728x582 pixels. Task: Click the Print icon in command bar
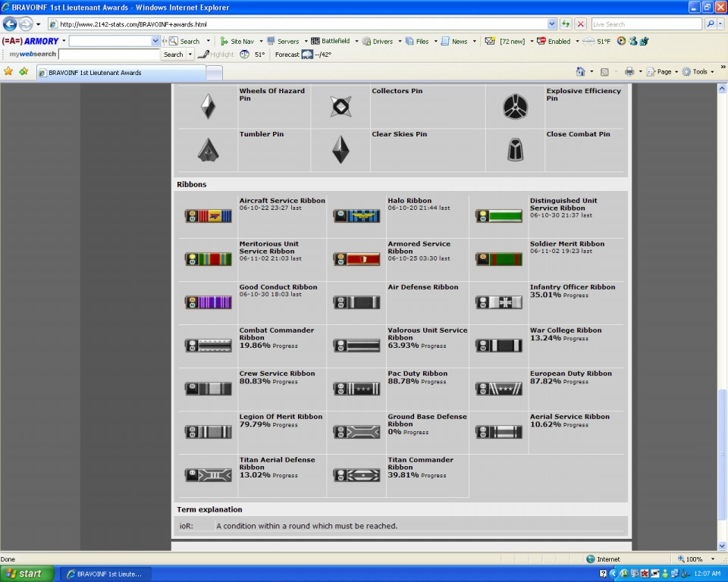pyautogui.click(x=629, y=72)
